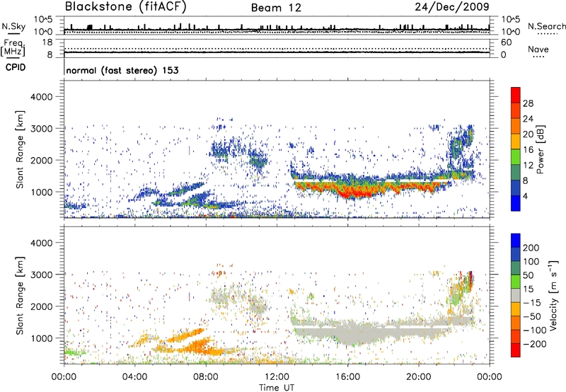This screenshot has width=566, height=392.
Task: Click the '3000' tick on velocity panel
Action: pos(41,275)
